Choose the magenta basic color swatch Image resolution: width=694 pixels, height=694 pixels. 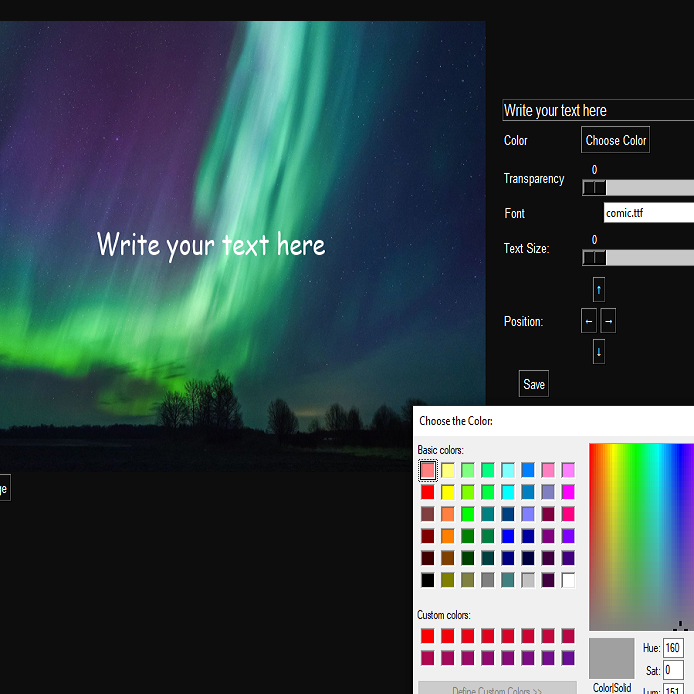pos(568,492)
